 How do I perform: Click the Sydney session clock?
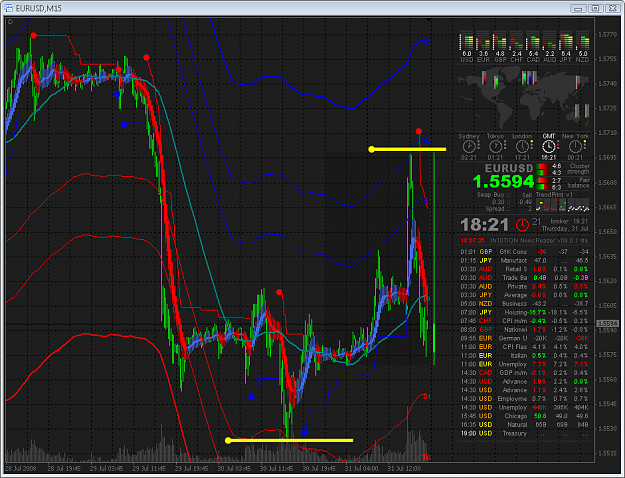469,147
